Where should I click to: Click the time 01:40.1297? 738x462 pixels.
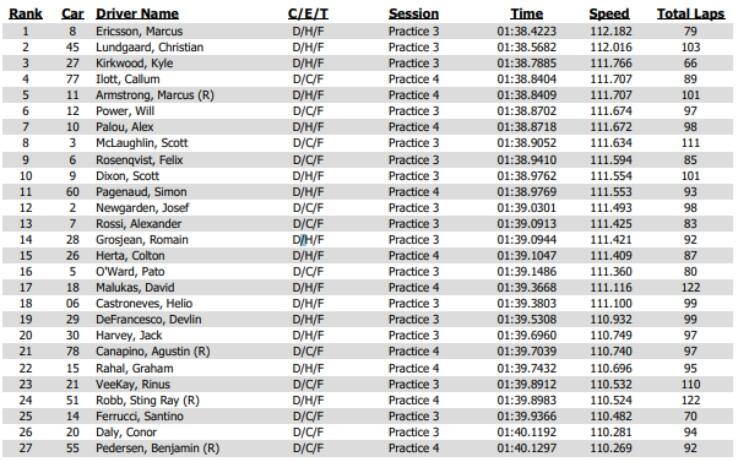pos(526,447)
